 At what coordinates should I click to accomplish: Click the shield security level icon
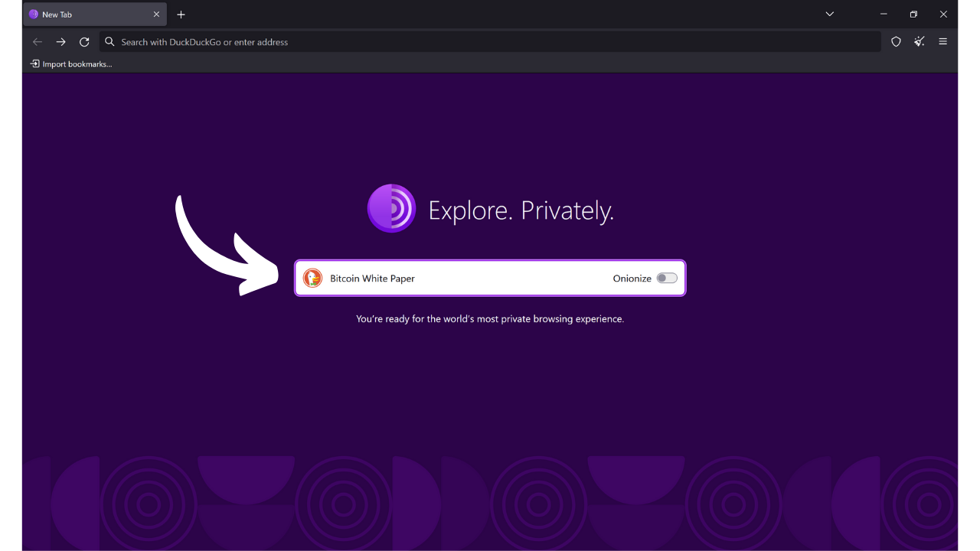[x=896, y=41]
